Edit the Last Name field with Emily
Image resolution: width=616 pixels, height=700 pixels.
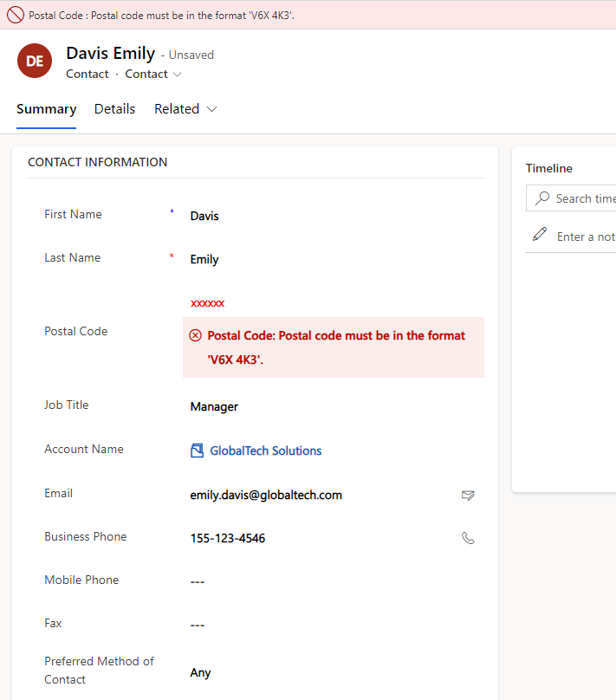(329, 259)
